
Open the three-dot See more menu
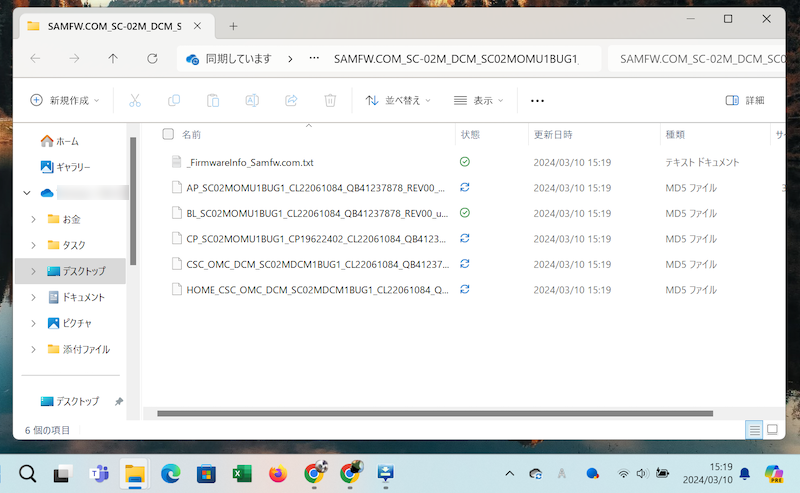(x=537, y=101)
